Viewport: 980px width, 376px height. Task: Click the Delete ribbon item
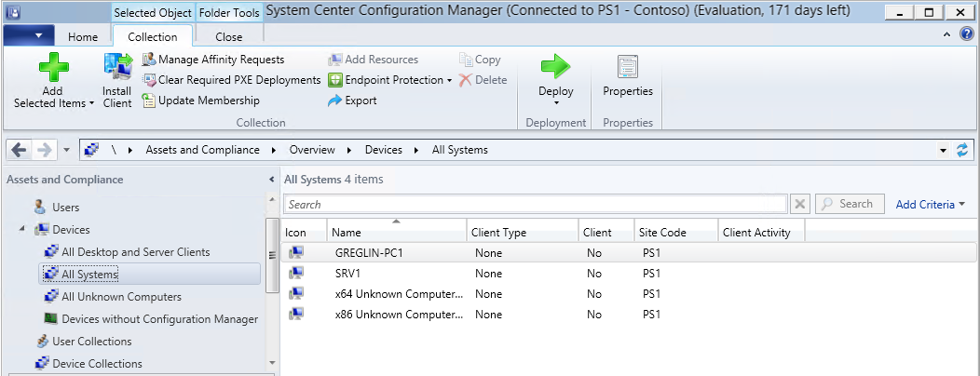483,80
